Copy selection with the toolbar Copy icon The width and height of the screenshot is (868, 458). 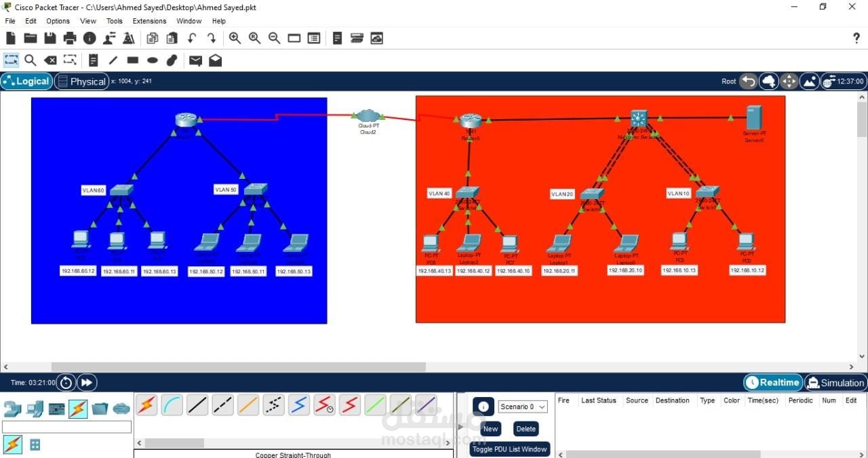pos(153,39)
